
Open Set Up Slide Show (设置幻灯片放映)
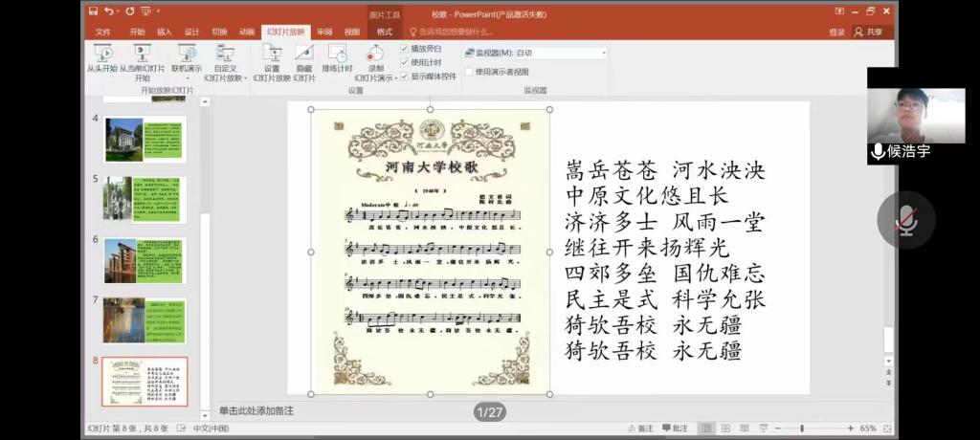(272, 55)
